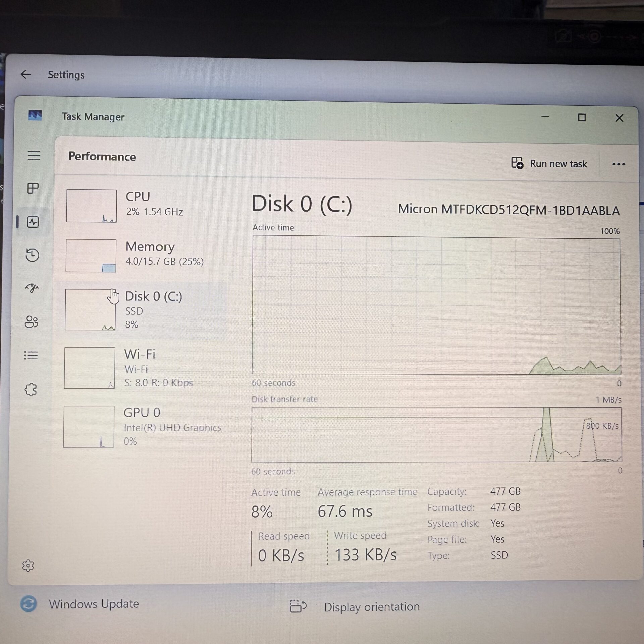Open the three-dot more options menu

coord(619,164)
